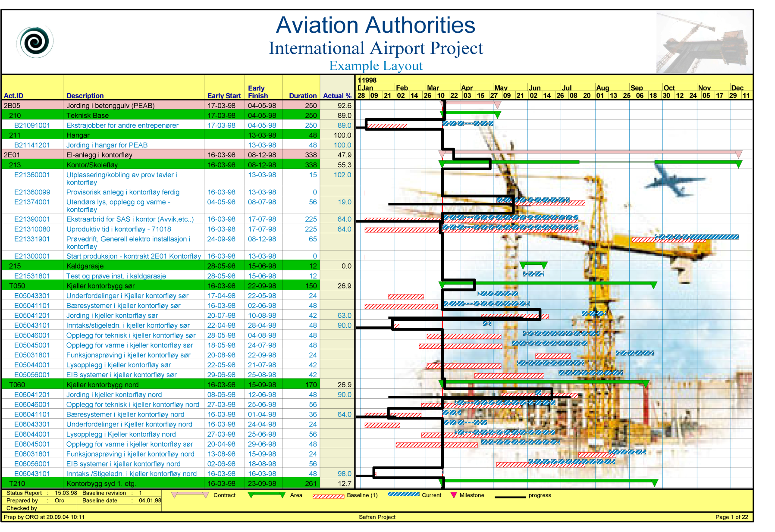Click the Actual % value 92.6 for 2B05

[344, 106]
